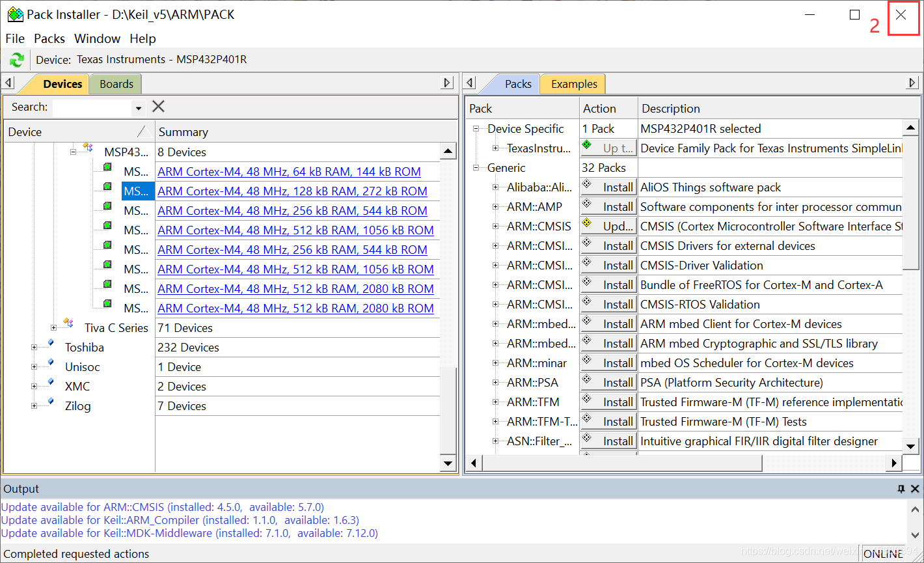Select the Toshiba vendor tree row

point(84,347)
